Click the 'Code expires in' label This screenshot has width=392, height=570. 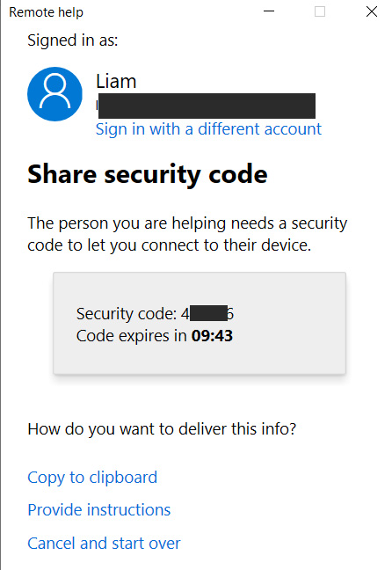132,336
